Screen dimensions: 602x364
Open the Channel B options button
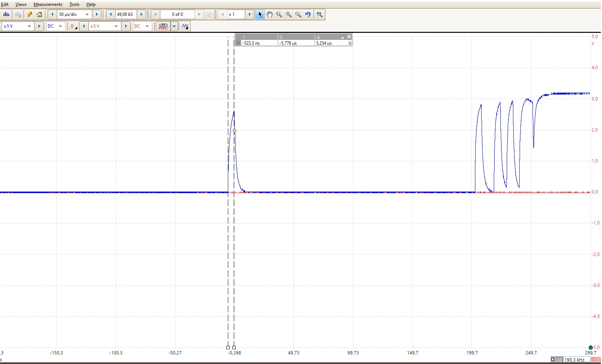(x=73, y=26)
